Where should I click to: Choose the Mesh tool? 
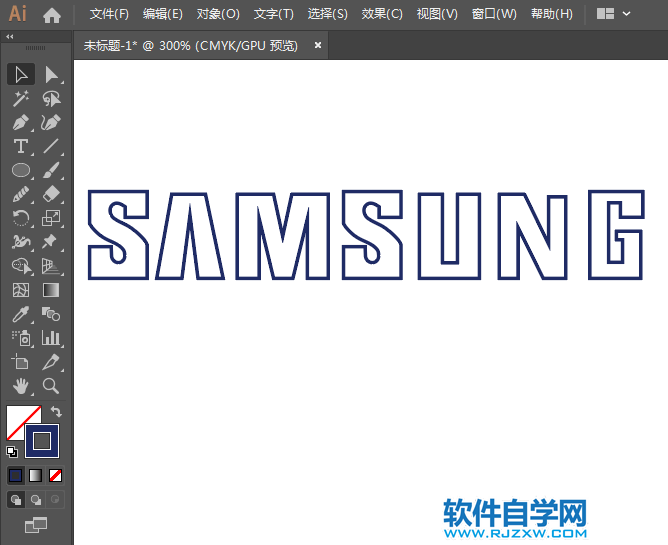[21, 290]
